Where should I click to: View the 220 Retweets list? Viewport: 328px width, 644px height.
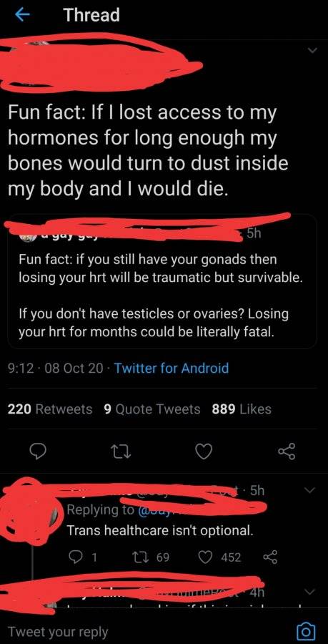pyautogui.click(x=51, y=409)
